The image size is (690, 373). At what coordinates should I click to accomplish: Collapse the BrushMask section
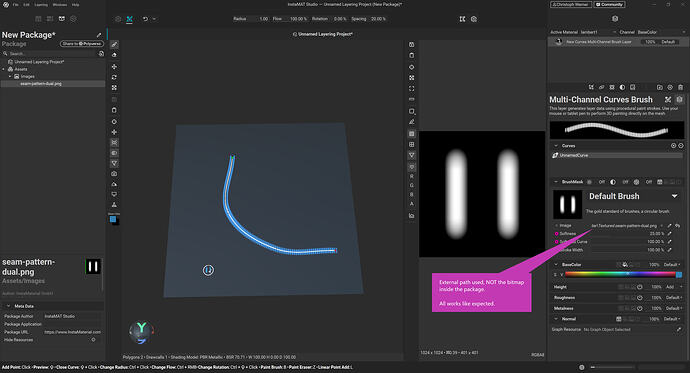pos(556,182)
